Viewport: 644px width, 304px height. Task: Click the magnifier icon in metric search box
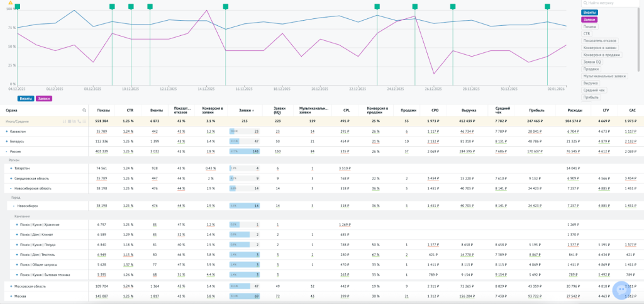[x=586, y=4]
